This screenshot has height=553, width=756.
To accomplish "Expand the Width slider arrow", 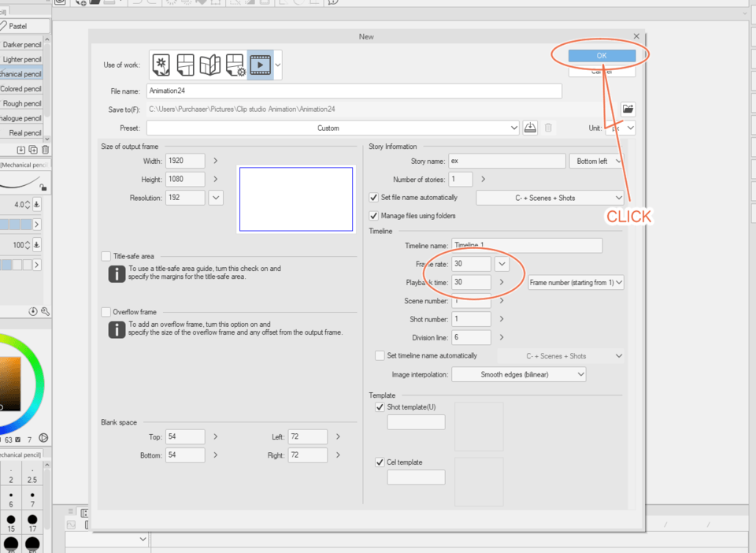I will click(x=216, y=161).
